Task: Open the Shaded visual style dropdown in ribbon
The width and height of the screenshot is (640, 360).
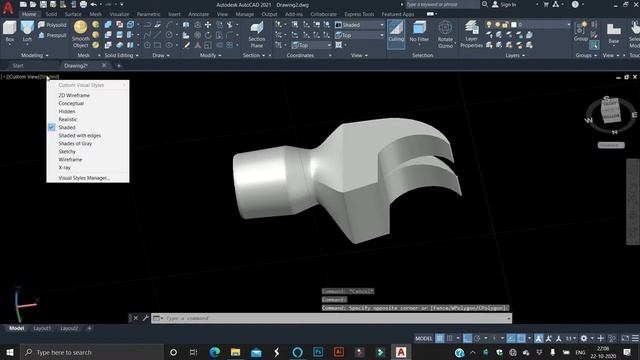Action: [359, 25]
